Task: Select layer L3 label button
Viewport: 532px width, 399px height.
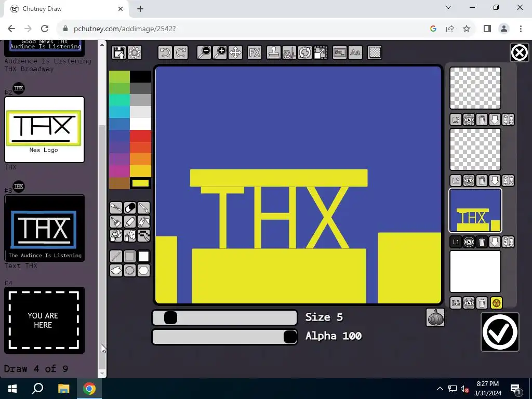Action: click(456, 119)
